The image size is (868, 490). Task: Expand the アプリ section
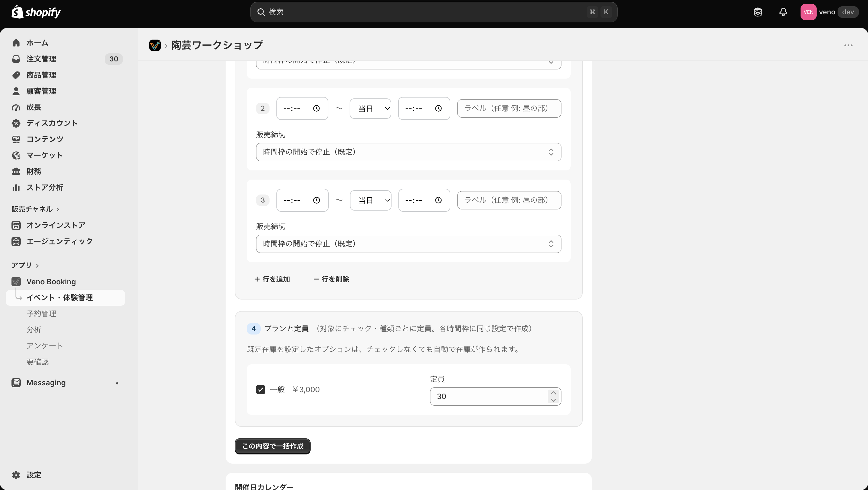(x=25, y=265)
